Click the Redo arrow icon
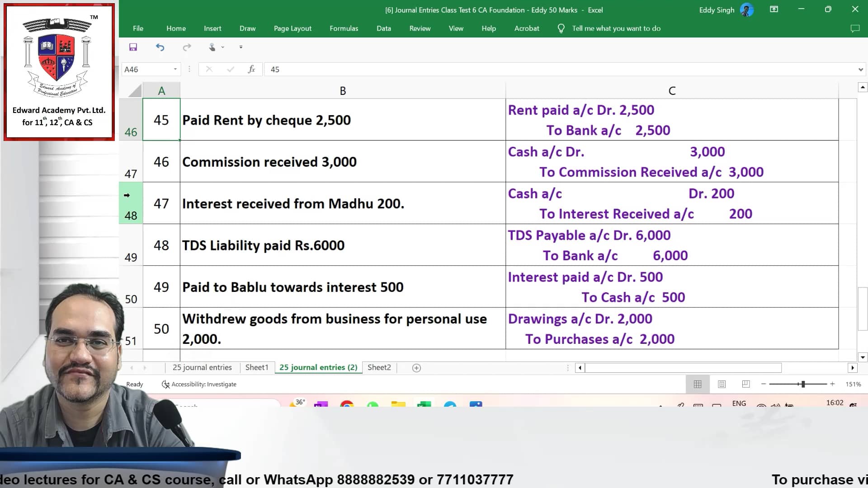868x488 pixels. [187, 47]
